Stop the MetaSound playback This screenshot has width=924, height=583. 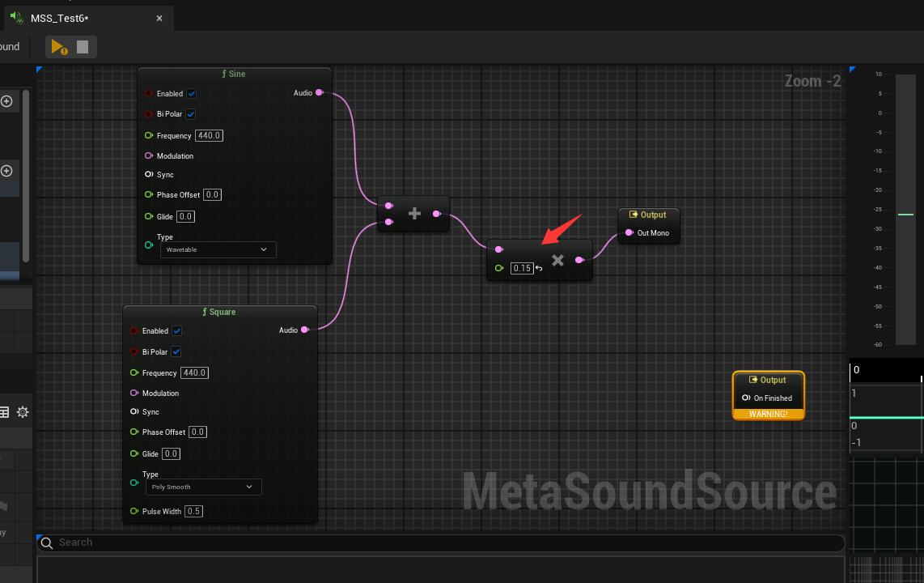pyautogui.click(x=83, y=47)
